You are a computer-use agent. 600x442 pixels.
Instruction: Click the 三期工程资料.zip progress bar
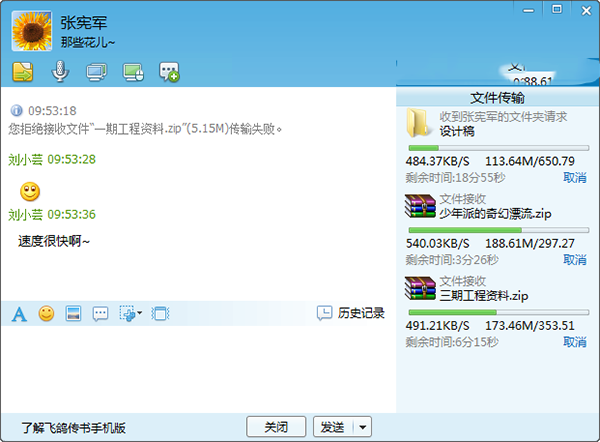point(499,313)
